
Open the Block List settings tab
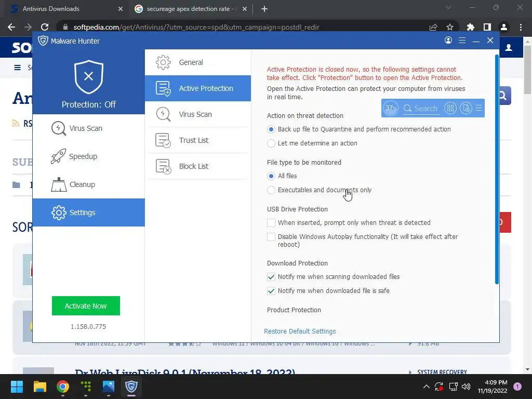(x=198, y=166)
